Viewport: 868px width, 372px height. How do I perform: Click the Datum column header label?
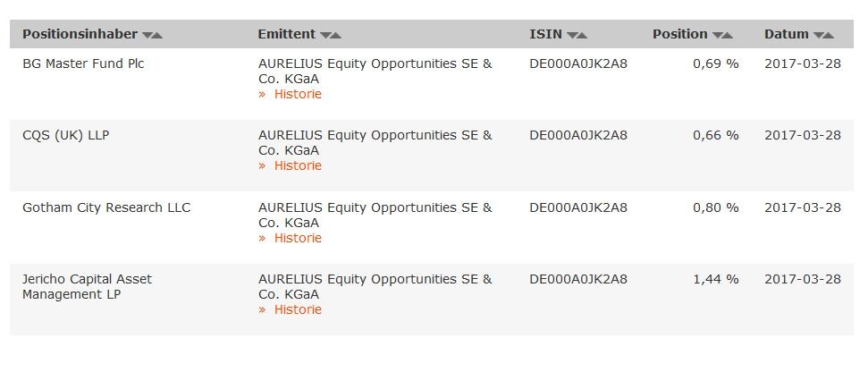pos(787,34)
